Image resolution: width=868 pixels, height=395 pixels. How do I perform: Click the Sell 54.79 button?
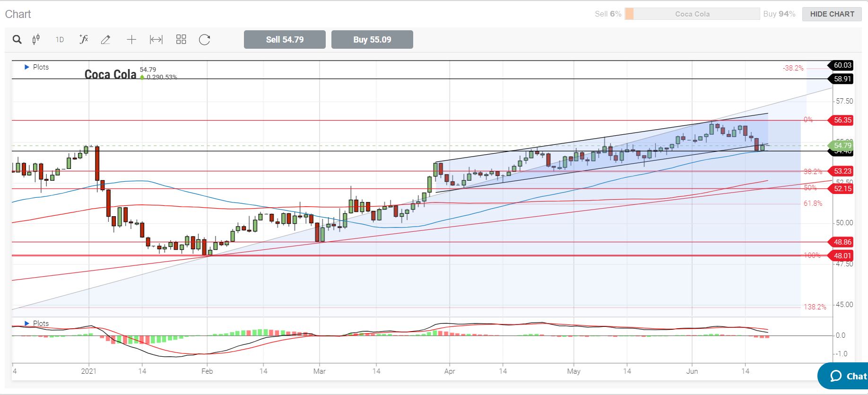pos(285,40)
